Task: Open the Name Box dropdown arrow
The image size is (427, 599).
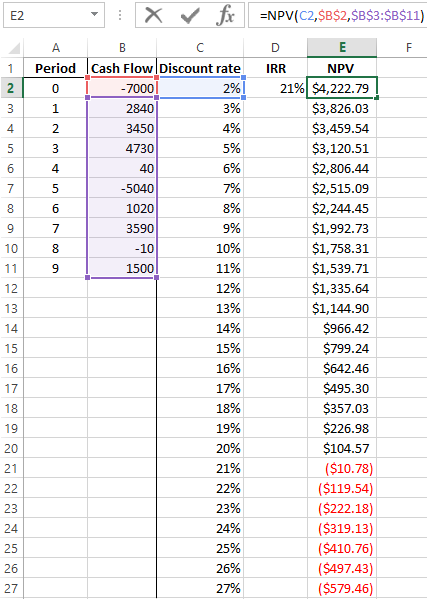Action: (x=94, y=15)
